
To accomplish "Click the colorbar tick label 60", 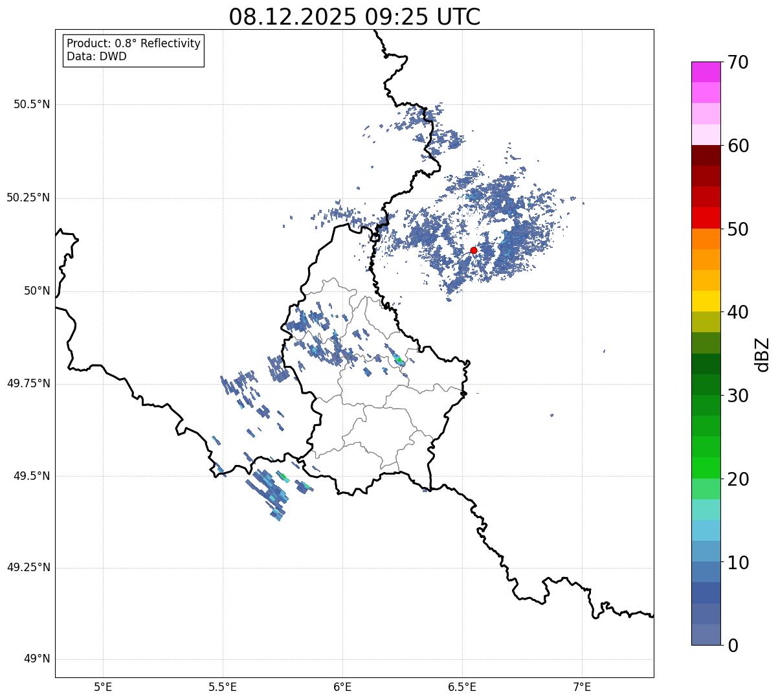I will click(x=738, y=146).
